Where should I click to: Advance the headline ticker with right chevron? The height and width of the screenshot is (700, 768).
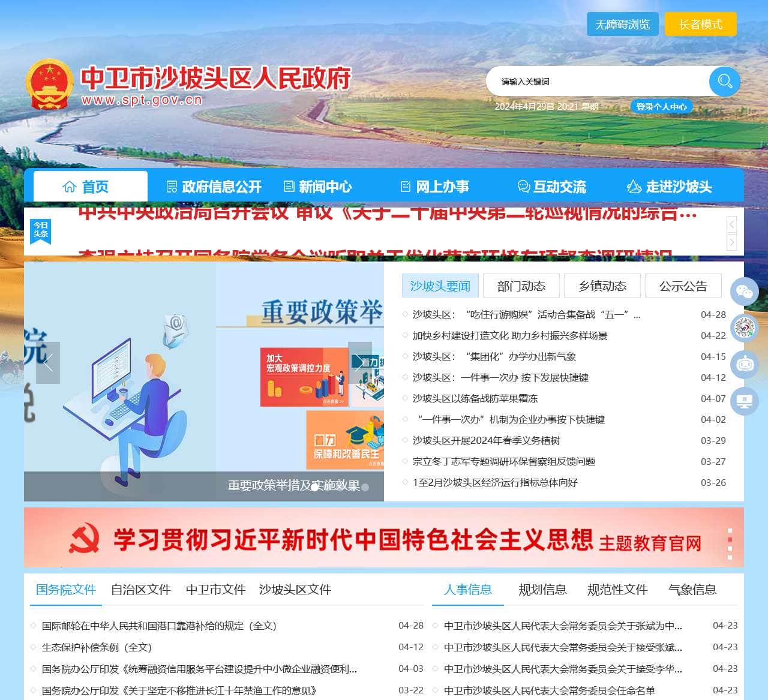731,244
